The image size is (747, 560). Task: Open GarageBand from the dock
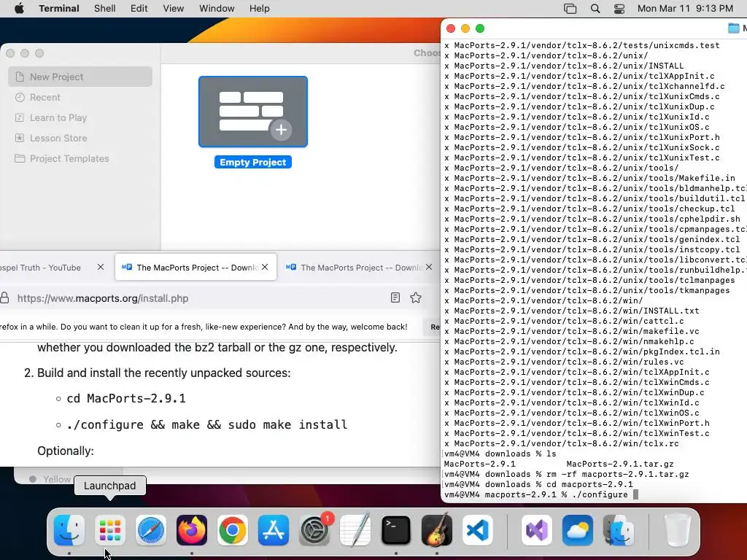tap(437, 530)
